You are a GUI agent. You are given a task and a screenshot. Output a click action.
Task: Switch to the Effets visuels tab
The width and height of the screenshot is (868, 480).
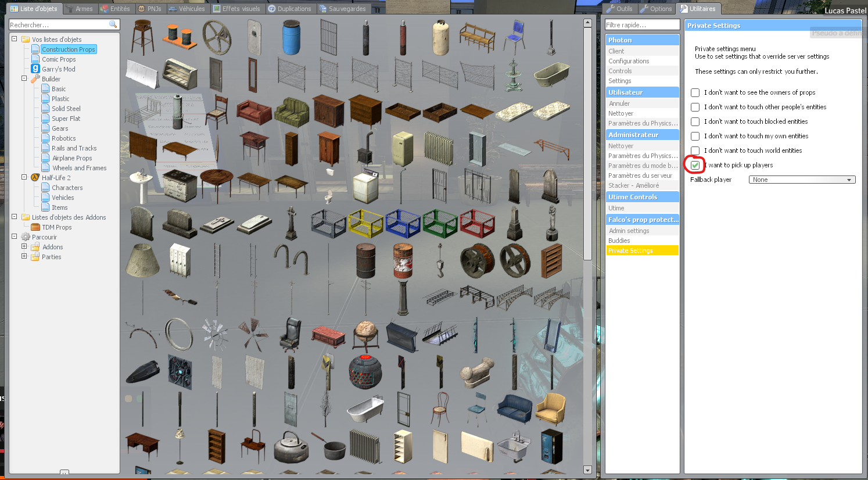pyautogui.click(x=236, y=9)
